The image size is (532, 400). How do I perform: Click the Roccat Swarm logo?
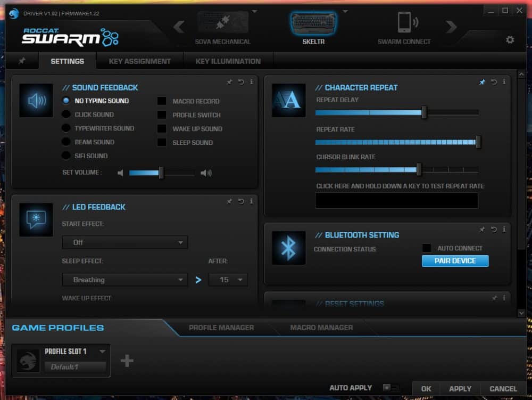point(70,37)
